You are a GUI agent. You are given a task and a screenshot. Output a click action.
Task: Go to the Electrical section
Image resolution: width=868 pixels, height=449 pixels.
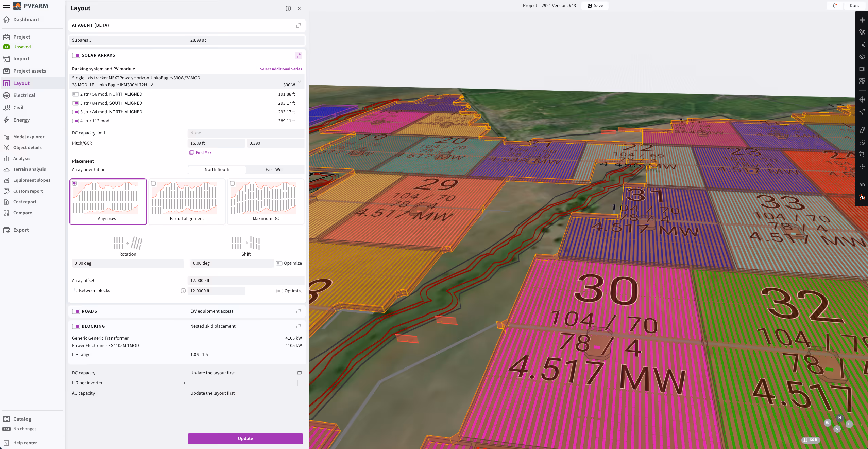pyautogui.click(x=24, y=95)
